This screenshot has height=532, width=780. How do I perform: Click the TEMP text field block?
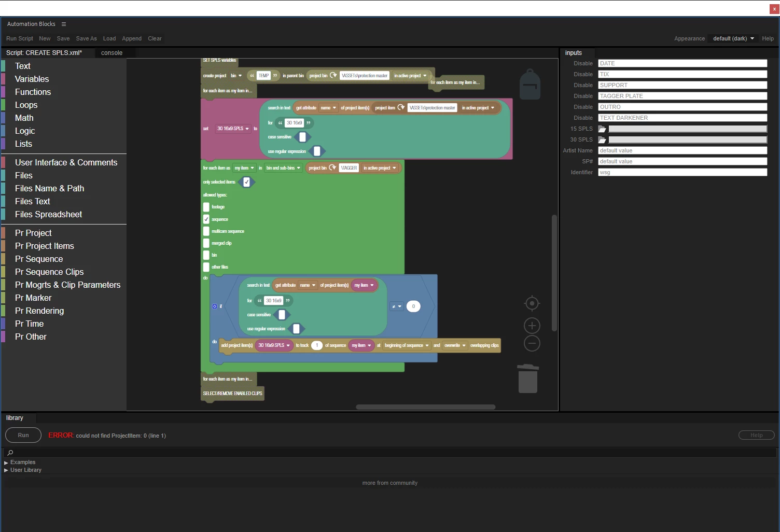pos(263,76)
